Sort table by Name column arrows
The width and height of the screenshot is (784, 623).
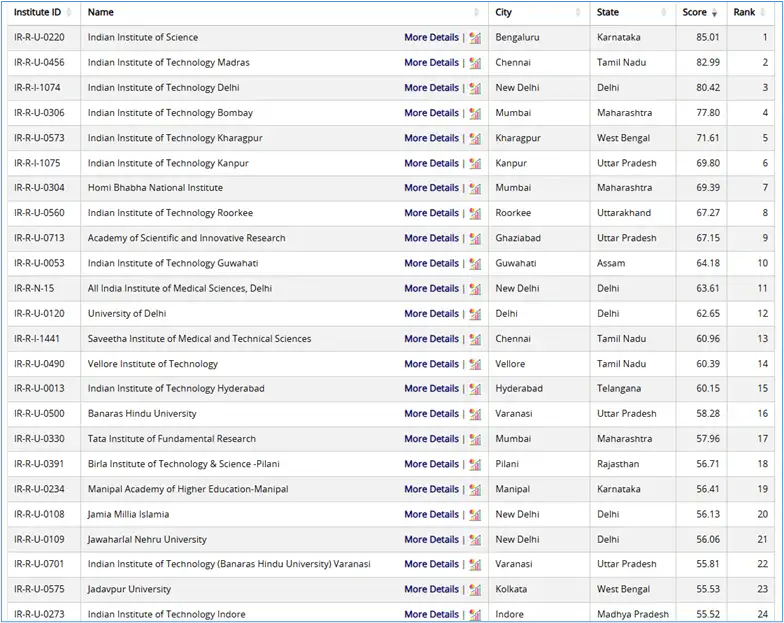476,12
